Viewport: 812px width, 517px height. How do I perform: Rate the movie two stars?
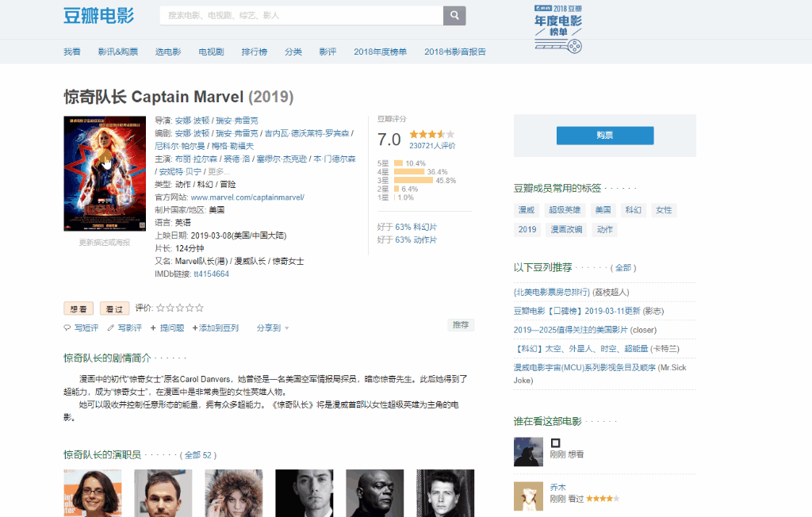coord(170,308)
